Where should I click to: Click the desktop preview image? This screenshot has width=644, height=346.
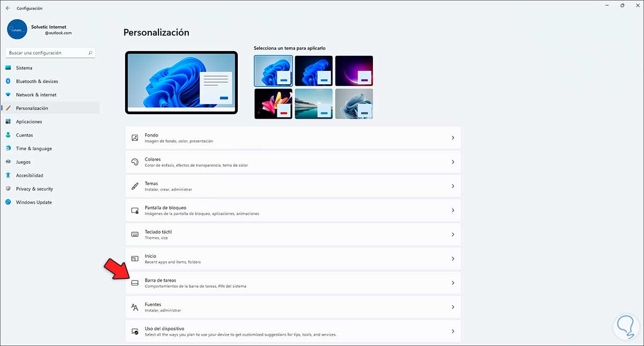pyautogui.click(x=181, y=82)
